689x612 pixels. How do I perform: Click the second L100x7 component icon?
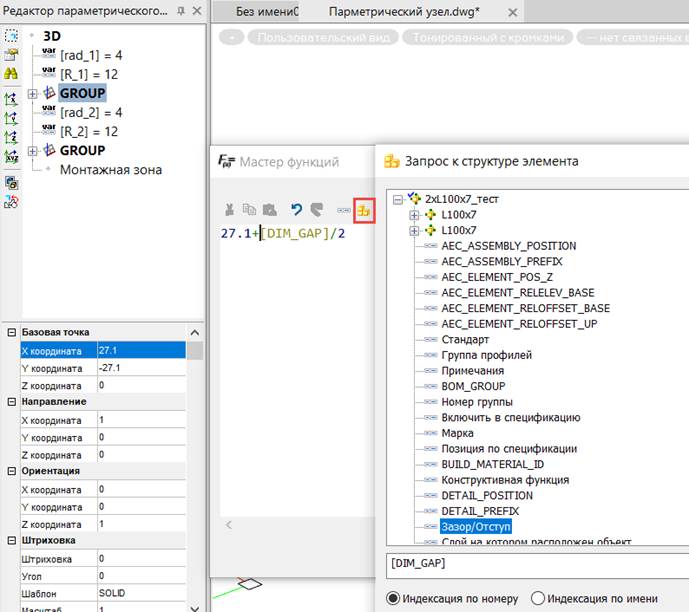430,230
